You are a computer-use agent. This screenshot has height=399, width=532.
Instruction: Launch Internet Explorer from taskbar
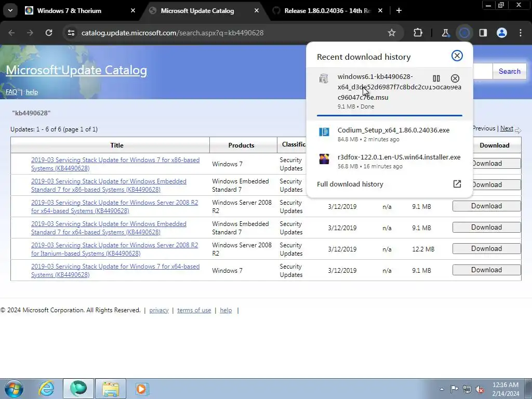click(x=46, y=389)
